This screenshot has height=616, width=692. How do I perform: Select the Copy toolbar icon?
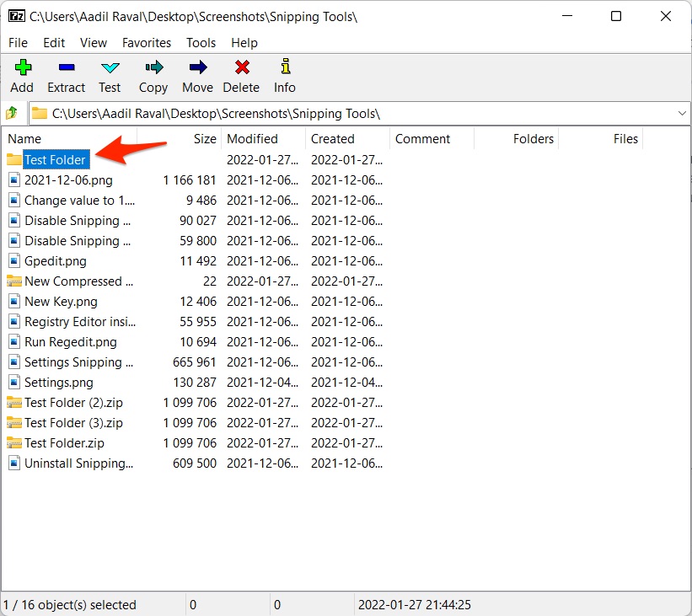153,68
